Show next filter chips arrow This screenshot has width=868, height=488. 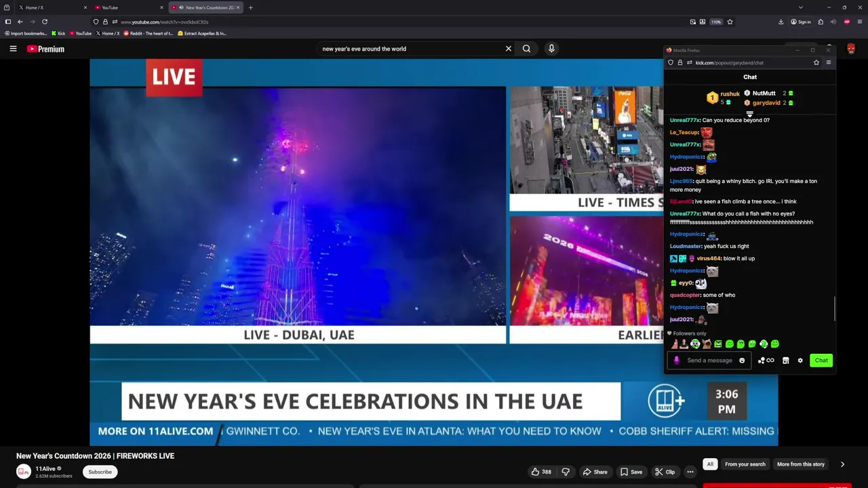842,464
